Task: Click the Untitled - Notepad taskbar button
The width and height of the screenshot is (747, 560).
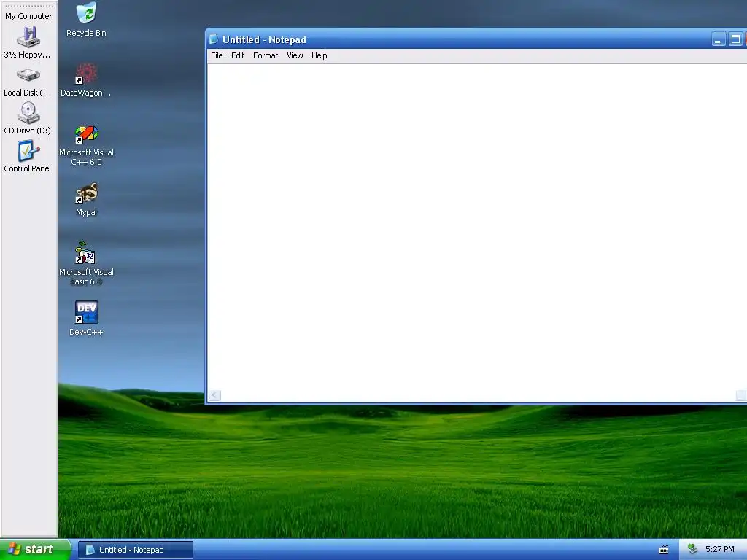Action: click(135, 550)
